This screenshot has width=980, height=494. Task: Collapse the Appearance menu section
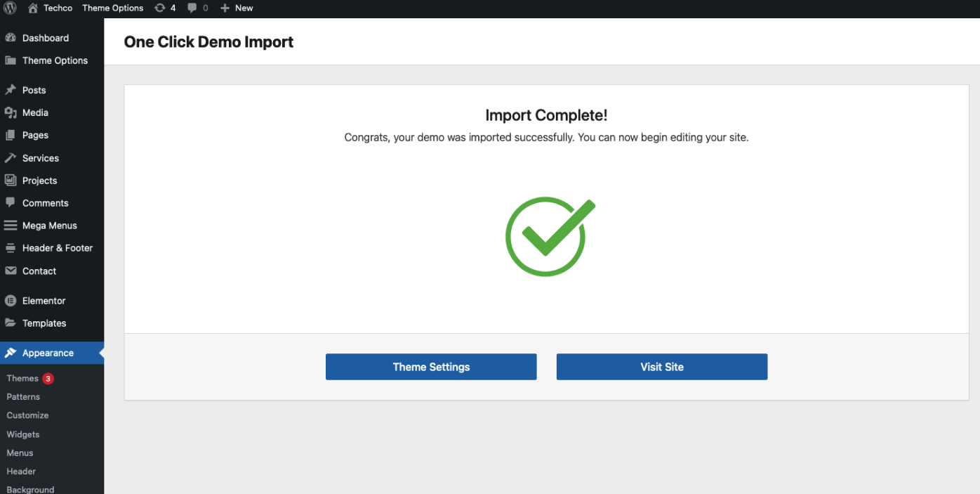click(48, 353)
